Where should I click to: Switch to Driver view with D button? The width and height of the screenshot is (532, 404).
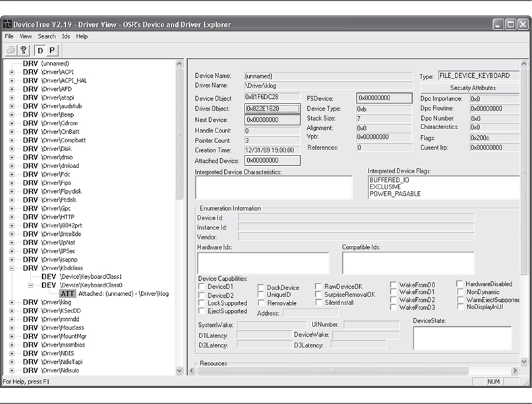pos(40,50)
